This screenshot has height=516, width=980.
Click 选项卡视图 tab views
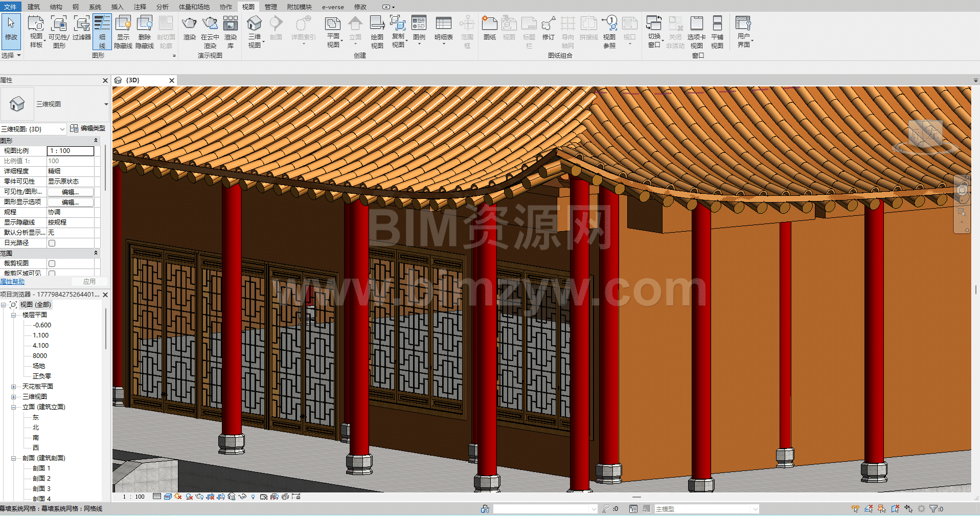pos(696,32)
